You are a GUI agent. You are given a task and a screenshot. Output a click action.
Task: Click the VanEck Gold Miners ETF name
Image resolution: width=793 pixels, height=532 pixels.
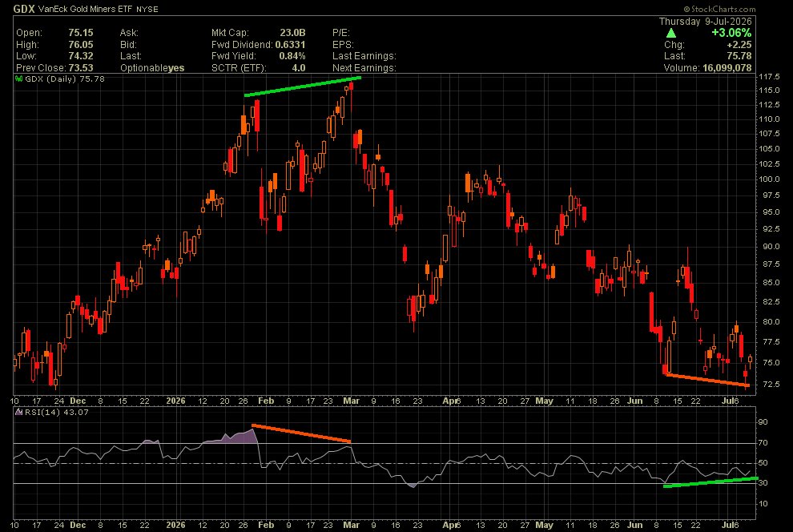tap(85, 9)
